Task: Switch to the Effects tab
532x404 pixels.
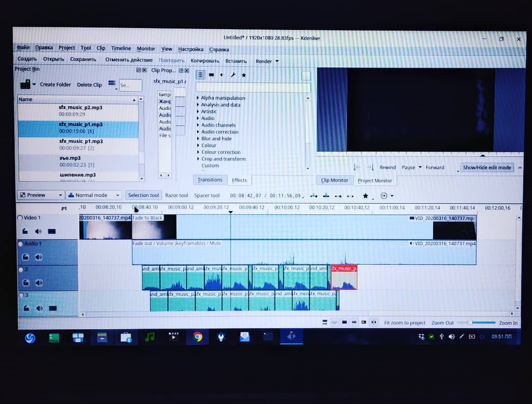Action: point(239,180)
